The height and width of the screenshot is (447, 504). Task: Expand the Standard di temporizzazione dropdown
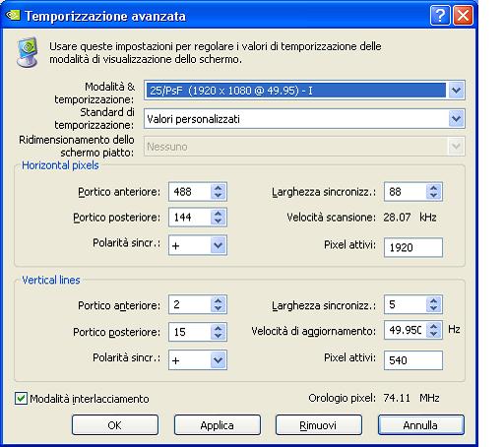[x=456, y=118]
